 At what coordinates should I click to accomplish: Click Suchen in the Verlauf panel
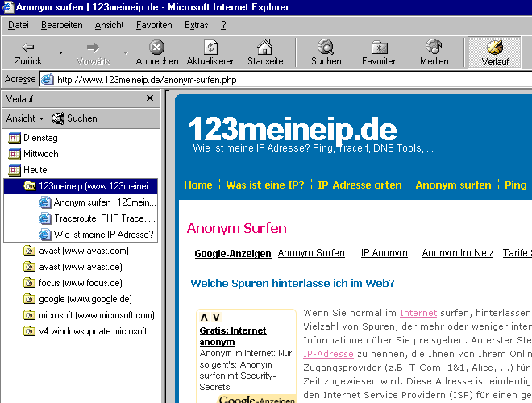[75, 118]
